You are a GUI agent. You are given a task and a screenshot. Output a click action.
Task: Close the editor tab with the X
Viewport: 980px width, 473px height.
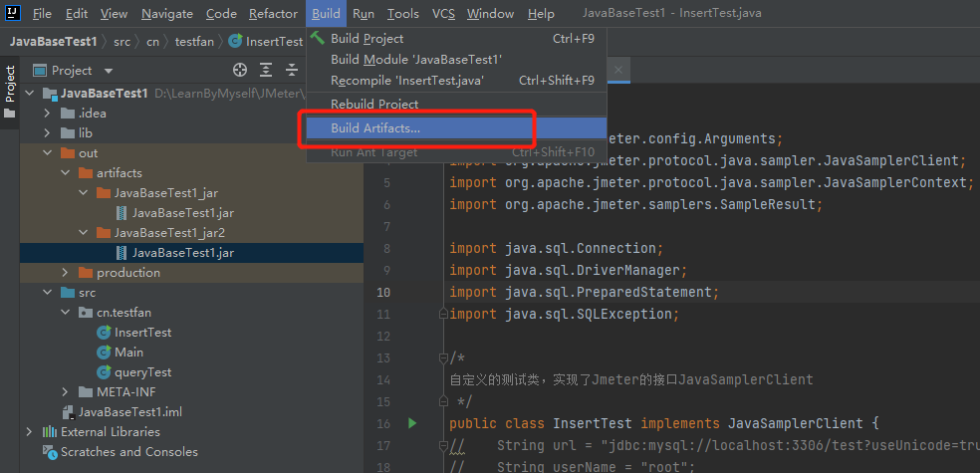pos(618,70)
